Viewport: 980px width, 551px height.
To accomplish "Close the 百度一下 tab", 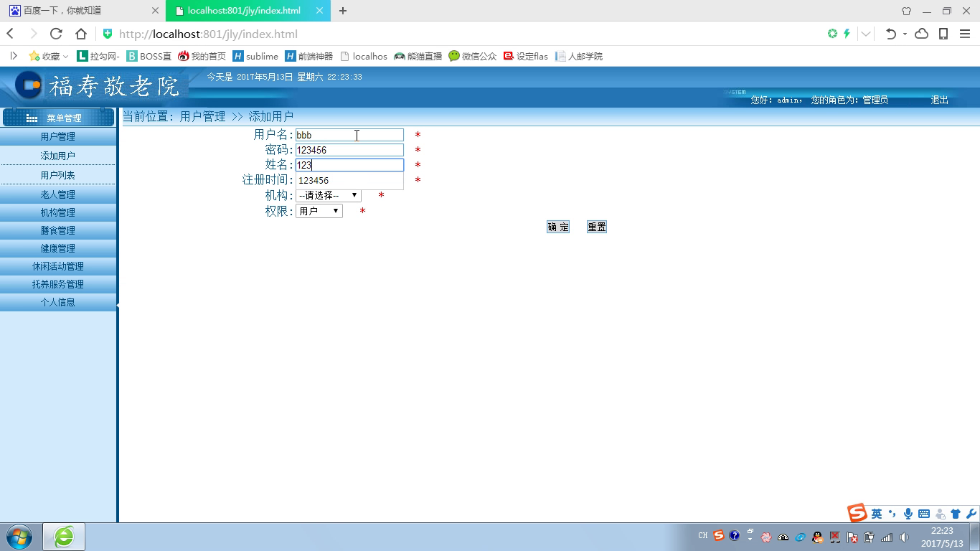I will pos(155,11).
